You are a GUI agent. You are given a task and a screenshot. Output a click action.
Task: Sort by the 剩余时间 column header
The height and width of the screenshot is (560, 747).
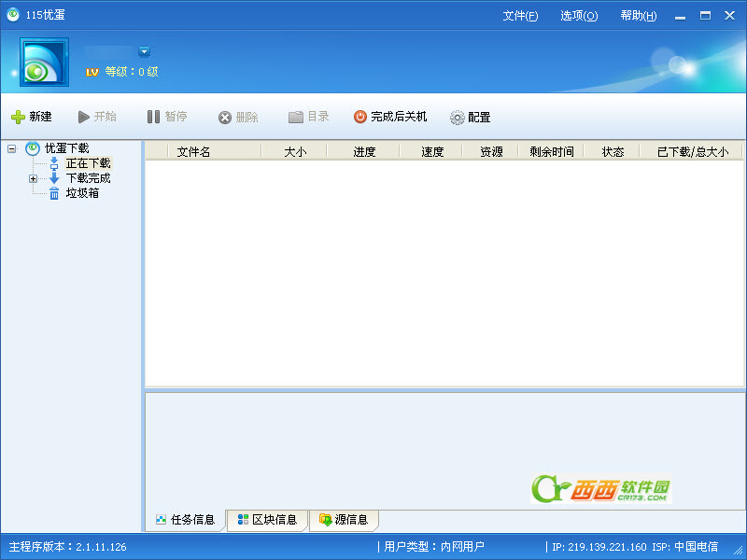tap(552, 152)
